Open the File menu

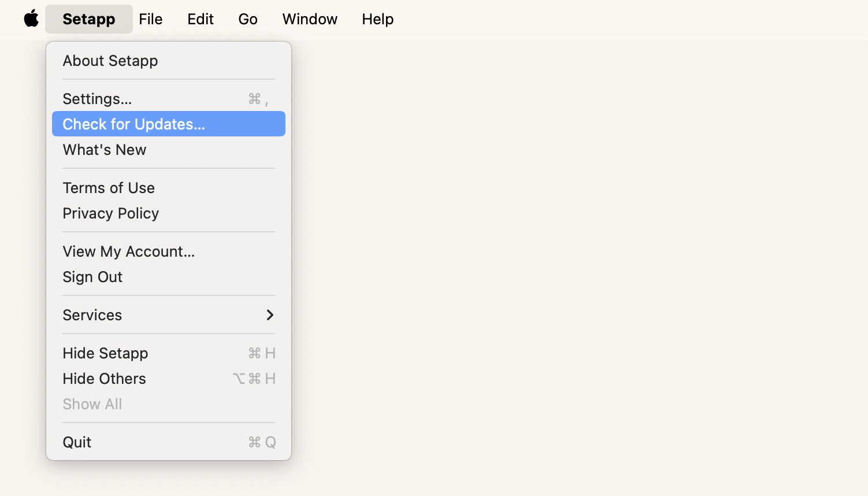(151, 19)
